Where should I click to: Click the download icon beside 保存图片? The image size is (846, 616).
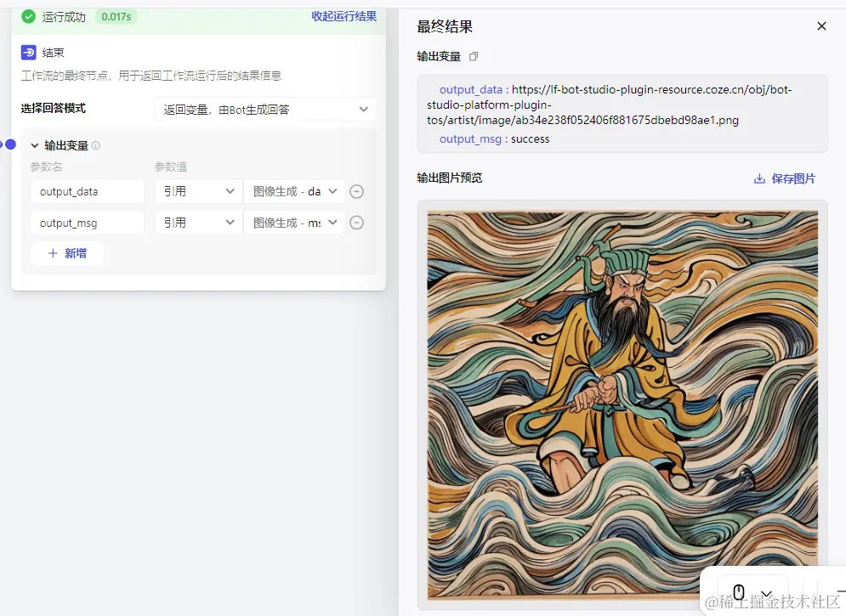tap(759, 178)
